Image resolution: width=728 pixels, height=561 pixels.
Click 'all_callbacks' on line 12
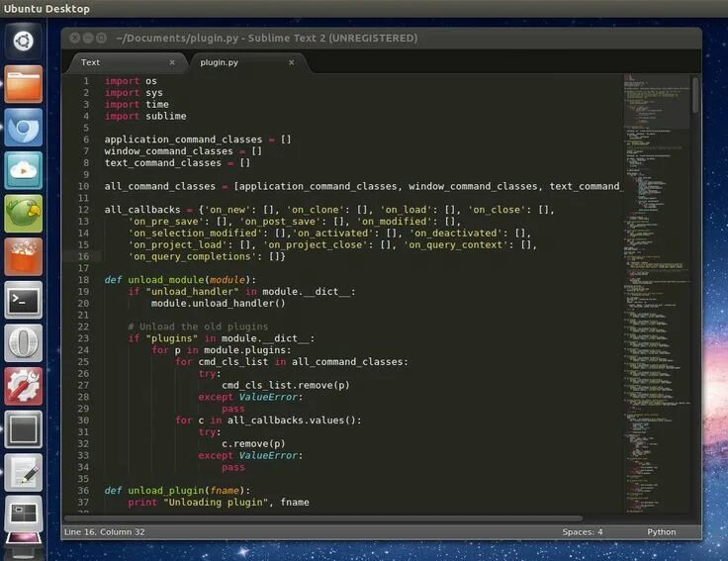[142, 210]
